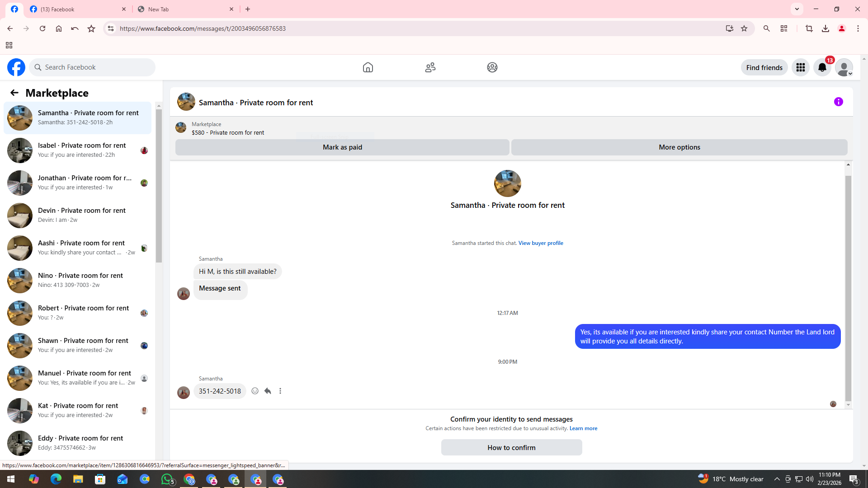The height and width of the screenshot is (488, 868).
Task: Open the Groups icon in top navigation
Action: point(492,67)
